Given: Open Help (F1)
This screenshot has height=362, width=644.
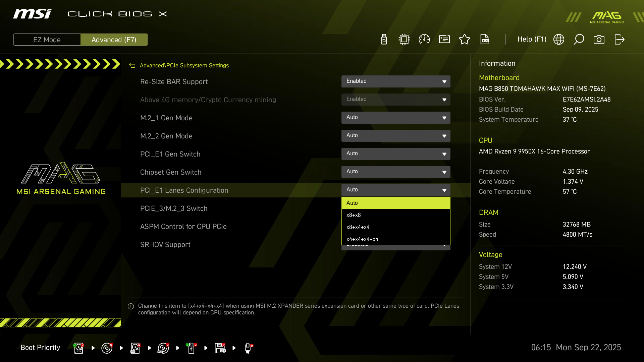Looking at the screenshot, I should point(532,40).
